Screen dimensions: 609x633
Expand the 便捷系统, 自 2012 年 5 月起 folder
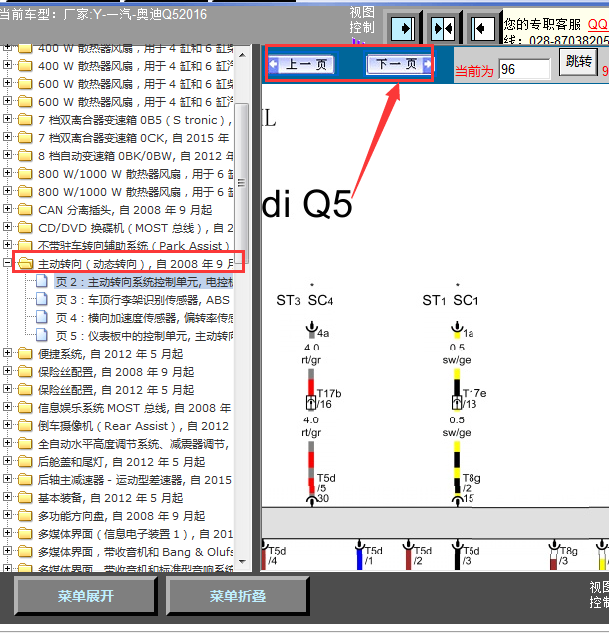[x=7, y=353]
